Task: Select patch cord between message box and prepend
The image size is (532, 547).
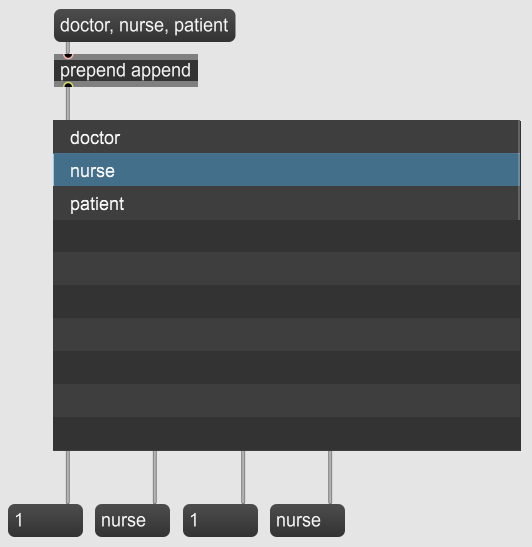Action: click(68, 48)
